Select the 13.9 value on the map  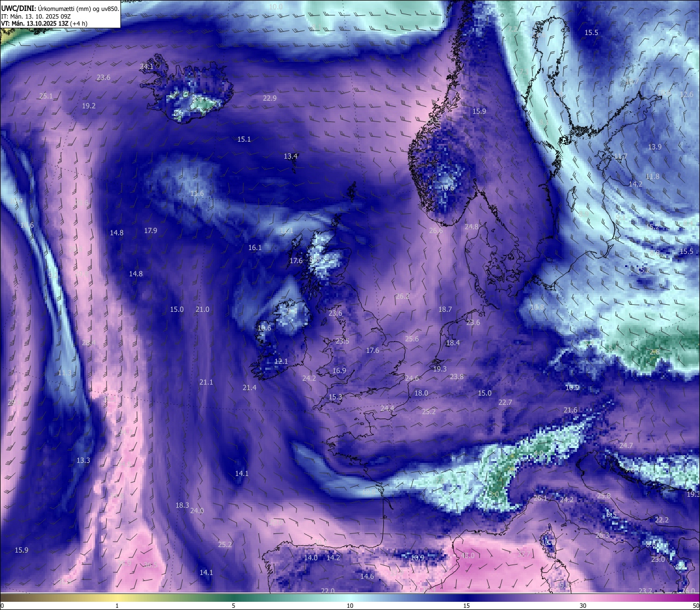point(655,147)
